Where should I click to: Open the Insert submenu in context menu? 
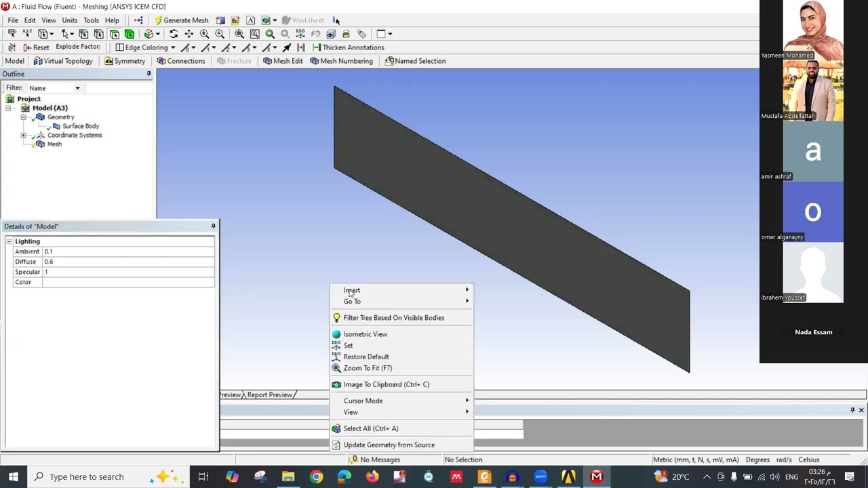pyautogui.click(x=401, y=290)
